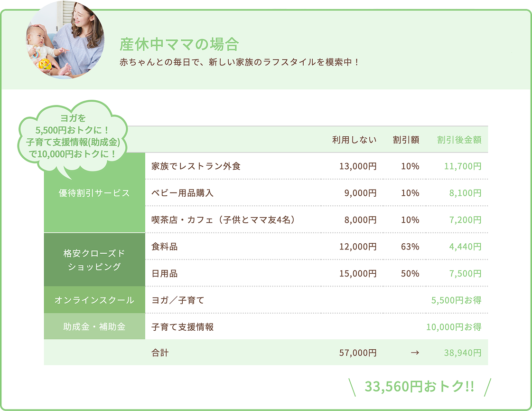This screenshot has height=411, width=532.
Task: Click the 家族でレストラン外食 row label
Action: click(196, 166)
